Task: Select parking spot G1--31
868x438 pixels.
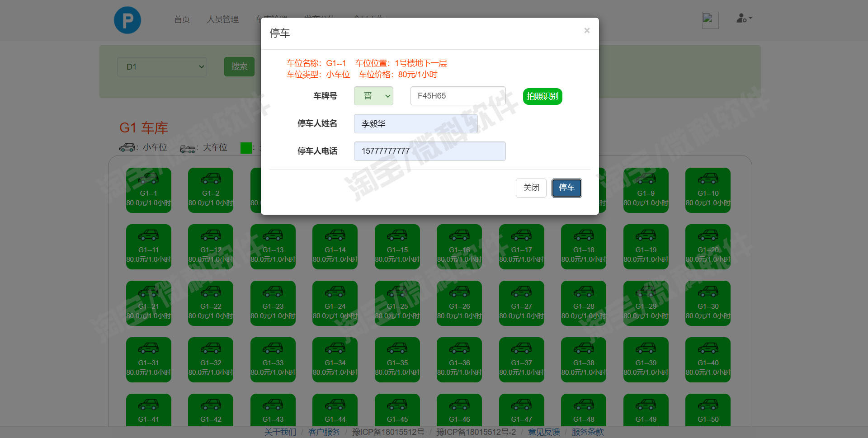Action: 149,360
